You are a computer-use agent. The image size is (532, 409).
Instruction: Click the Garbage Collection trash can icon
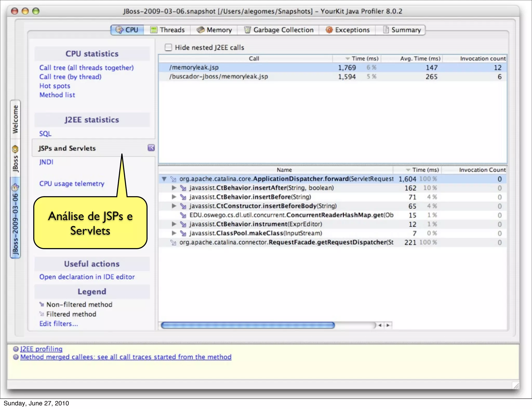pos(248,30)
